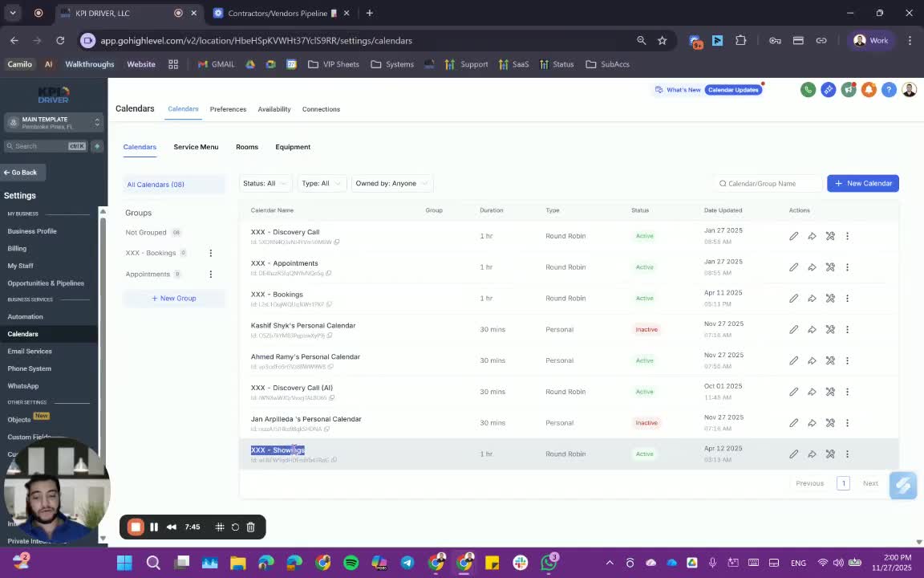The height and width of the screenshot is (578, 924).
Task: Rewind the screen recording
Action: (x=172, y=527)
